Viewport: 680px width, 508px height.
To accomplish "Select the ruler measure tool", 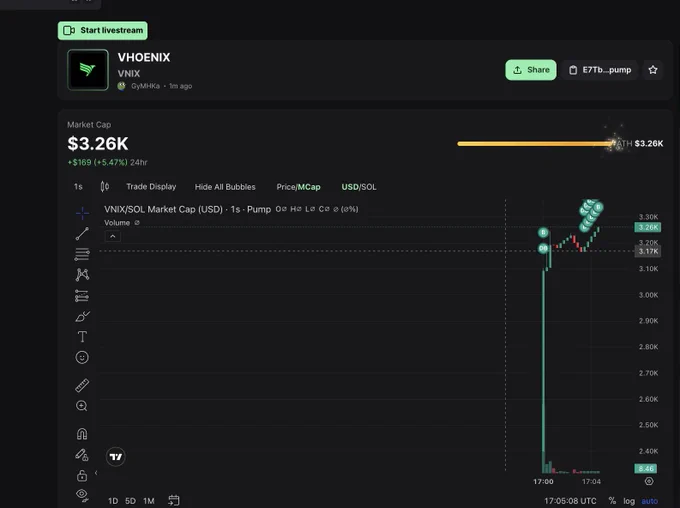I will coord(82,385).
